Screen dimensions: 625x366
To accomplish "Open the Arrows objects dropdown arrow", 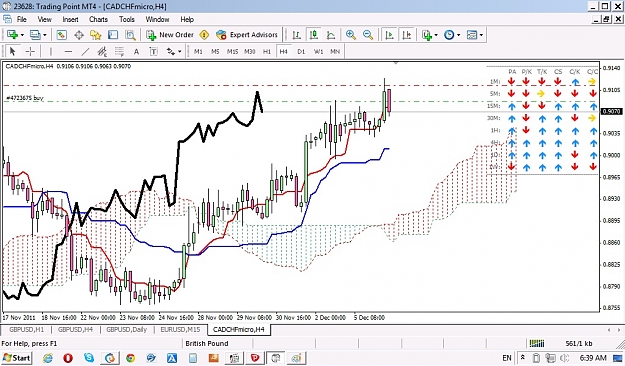I will point(180,51).
